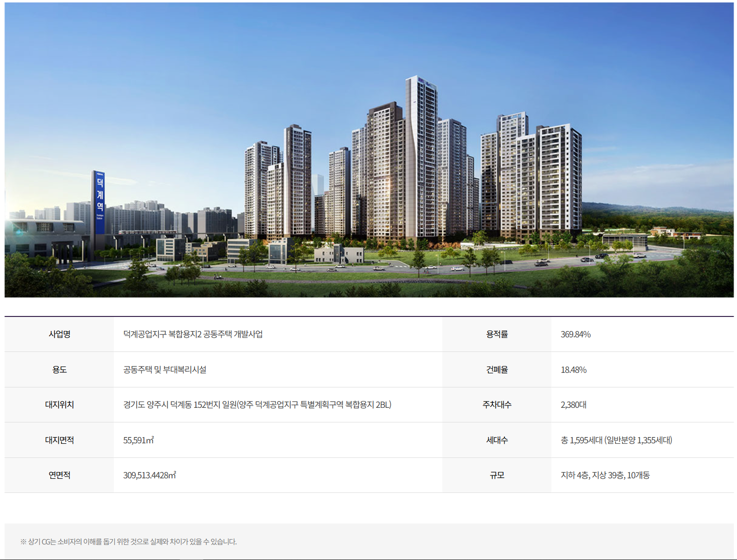737x560 pixels.
Task: Click the 369.84% value
Action: click(x=575, y=334)
